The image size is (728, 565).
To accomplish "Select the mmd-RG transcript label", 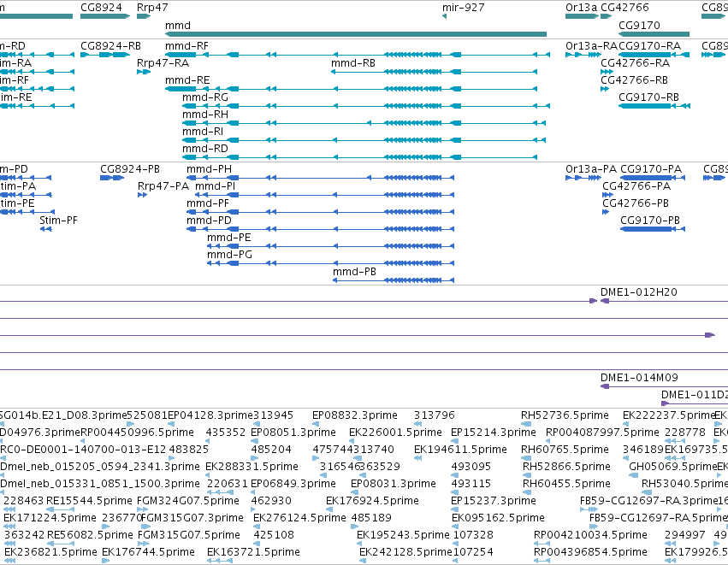I will pyautogui.click(x=205, y=97).
